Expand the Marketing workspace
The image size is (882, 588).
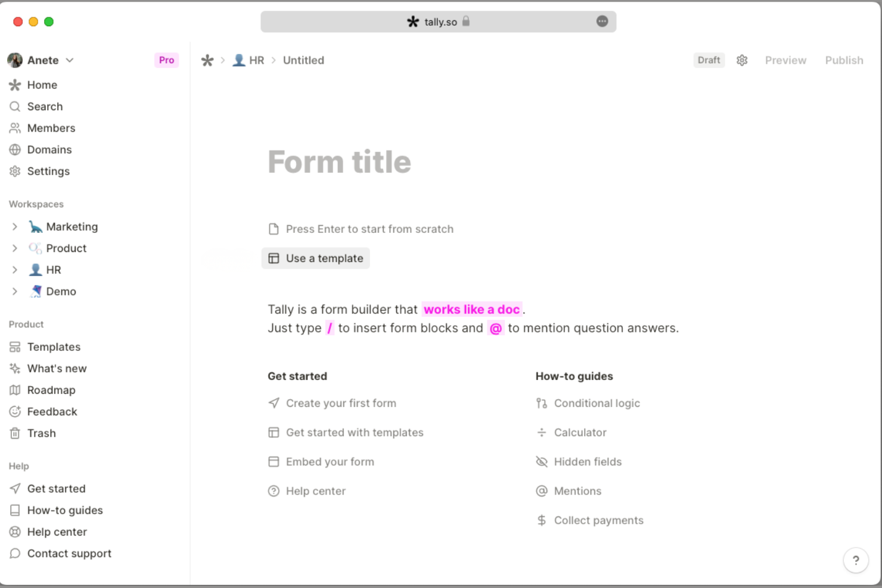click(x=15, y=226)
